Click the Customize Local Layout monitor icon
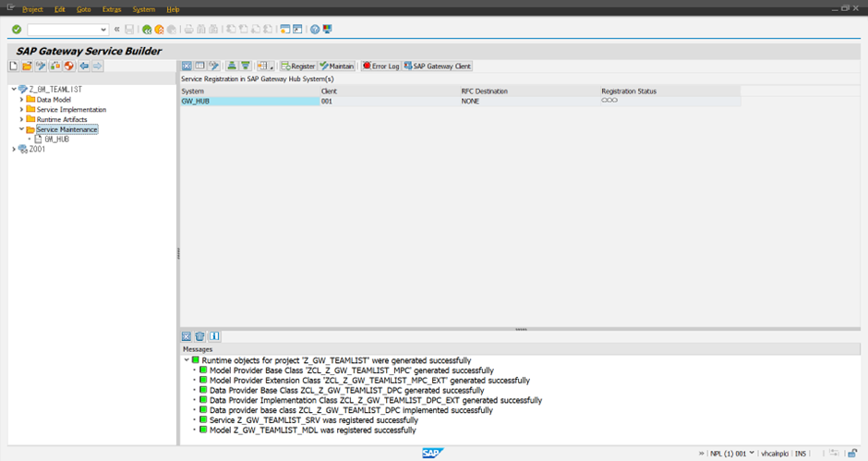868x461 pixels. [x=327, y=30]
